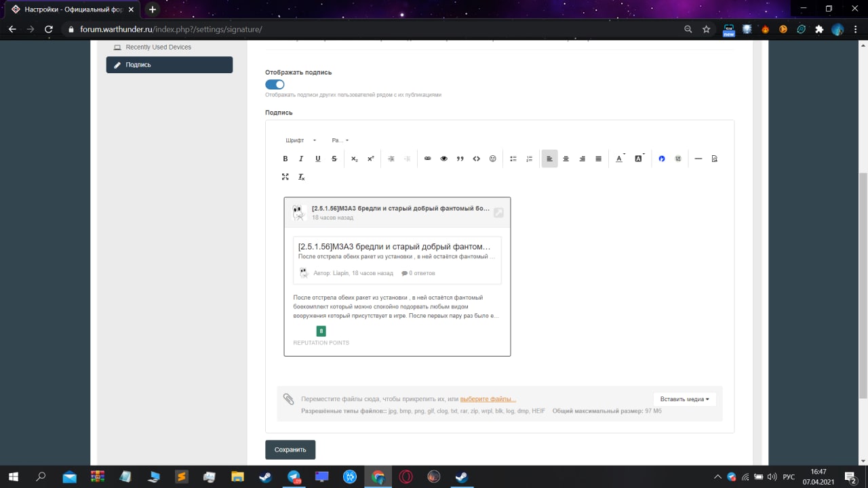Click the blue circular arrow toolbar icon

(662, 159)
